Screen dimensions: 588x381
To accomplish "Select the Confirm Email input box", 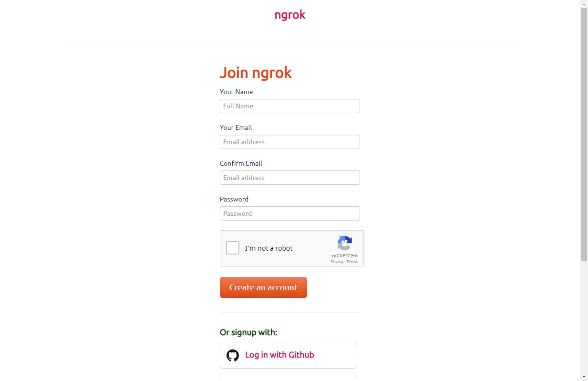I will [289, 178].
